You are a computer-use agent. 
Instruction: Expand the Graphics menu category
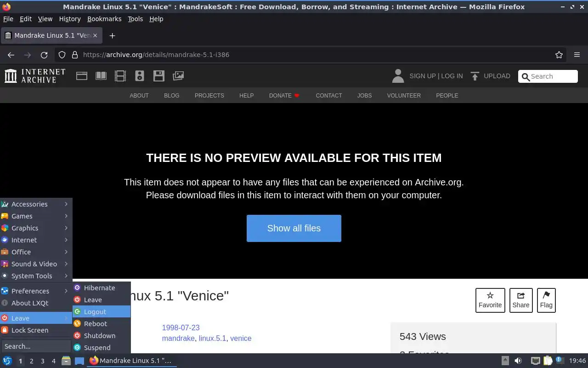click(36, 228)
